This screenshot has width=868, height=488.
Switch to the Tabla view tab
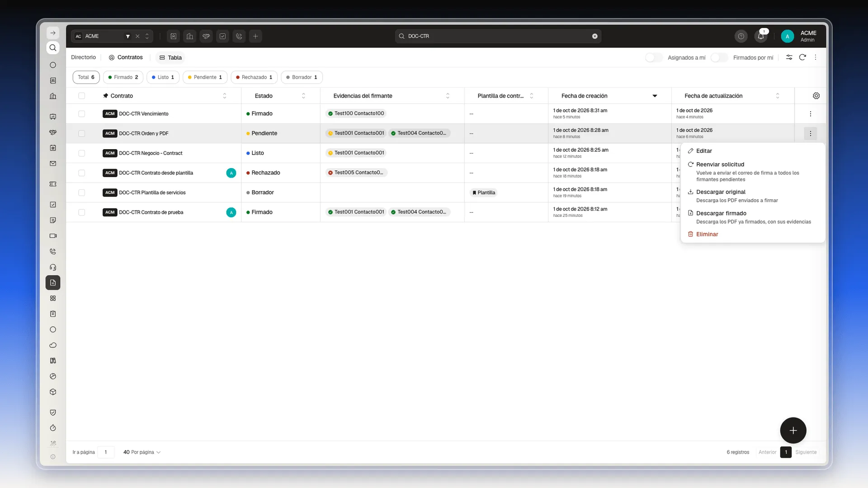pyautogui.click(x=170, y=57)
